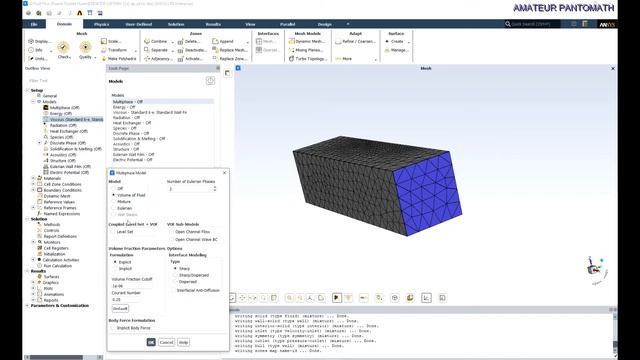
Task: Click the axes/plot icon in the viewport toolbar
Action: [x=426, y=298]
